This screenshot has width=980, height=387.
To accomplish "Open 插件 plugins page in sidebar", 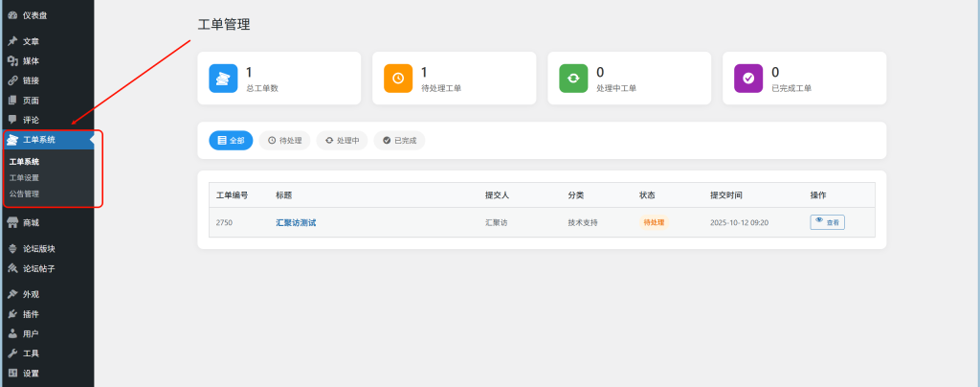I will pos(31,314).
